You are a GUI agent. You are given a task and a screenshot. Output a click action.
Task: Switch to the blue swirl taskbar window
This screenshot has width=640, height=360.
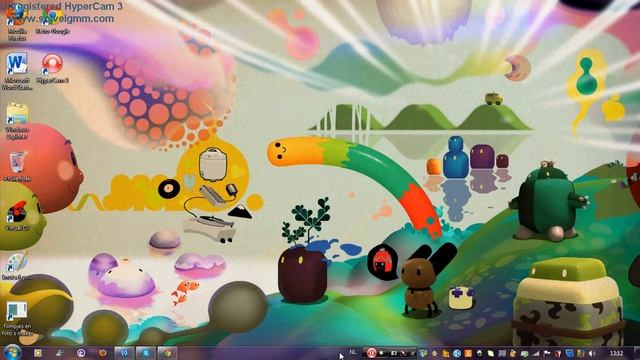click(124, 353)
